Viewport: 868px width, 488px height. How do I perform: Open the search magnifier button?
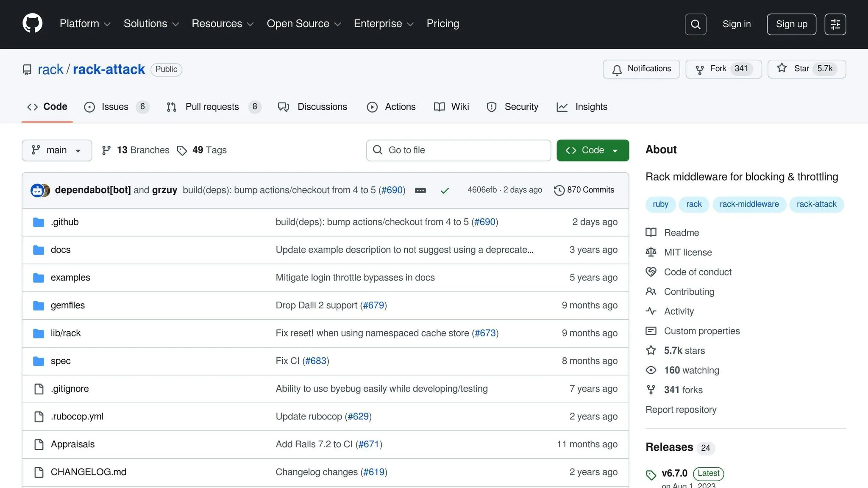point(696,24)
